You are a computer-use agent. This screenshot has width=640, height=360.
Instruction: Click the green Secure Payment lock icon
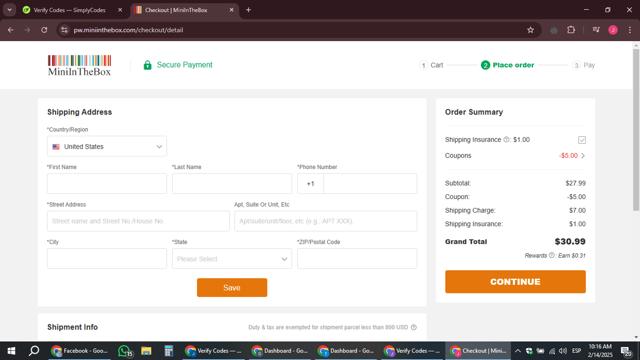[147, 65]
